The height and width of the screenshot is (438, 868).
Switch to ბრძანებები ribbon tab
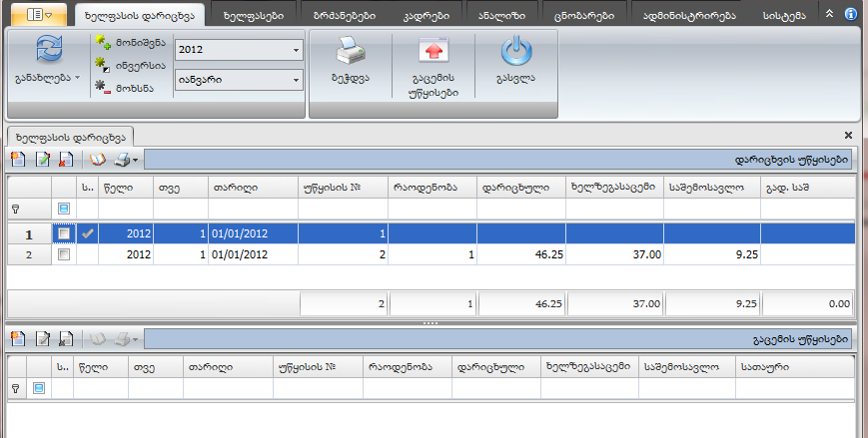point(345,16)
